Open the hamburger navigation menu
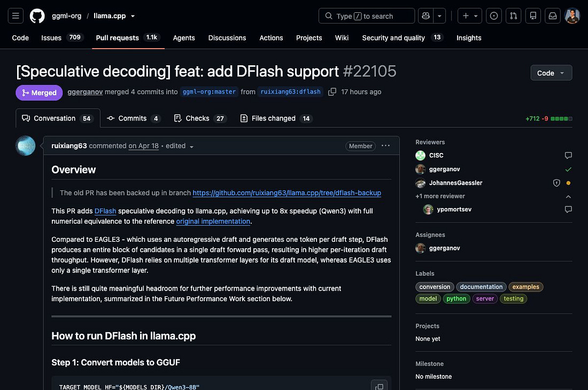Image resolution: width=588 pixels, height=390 pixels. click(16, 16)
